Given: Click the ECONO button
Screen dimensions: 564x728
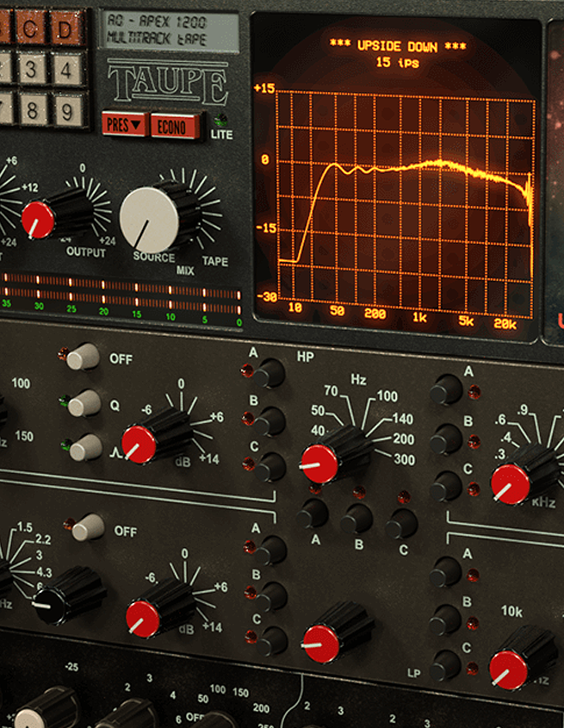Looking at the screenshot, I should point(176,125).
